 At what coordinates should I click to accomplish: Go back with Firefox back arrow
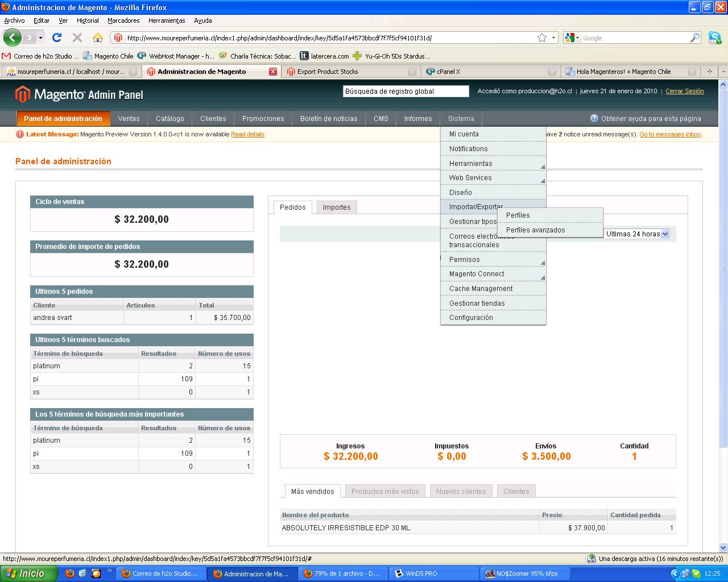(x=13, y=38)
